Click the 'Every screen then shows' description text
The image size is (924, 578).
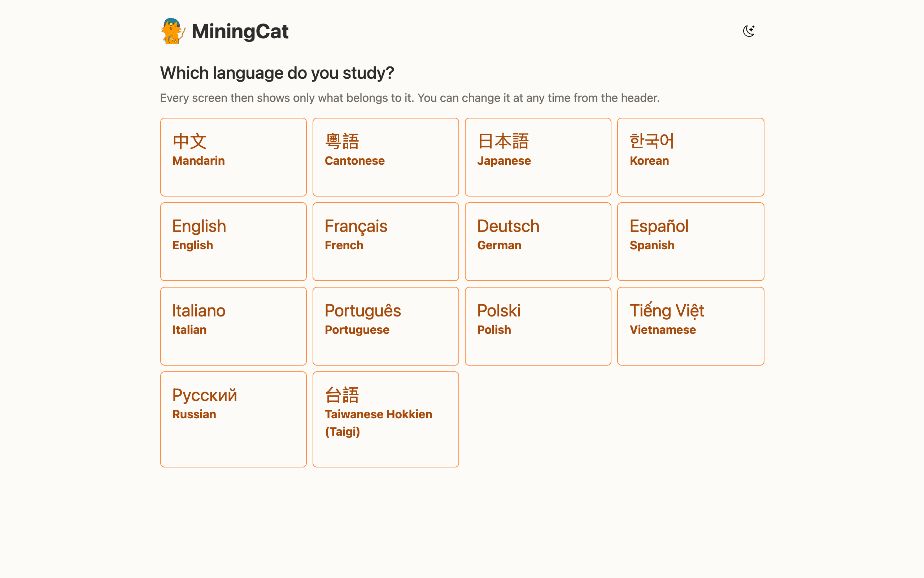point(410,98)
